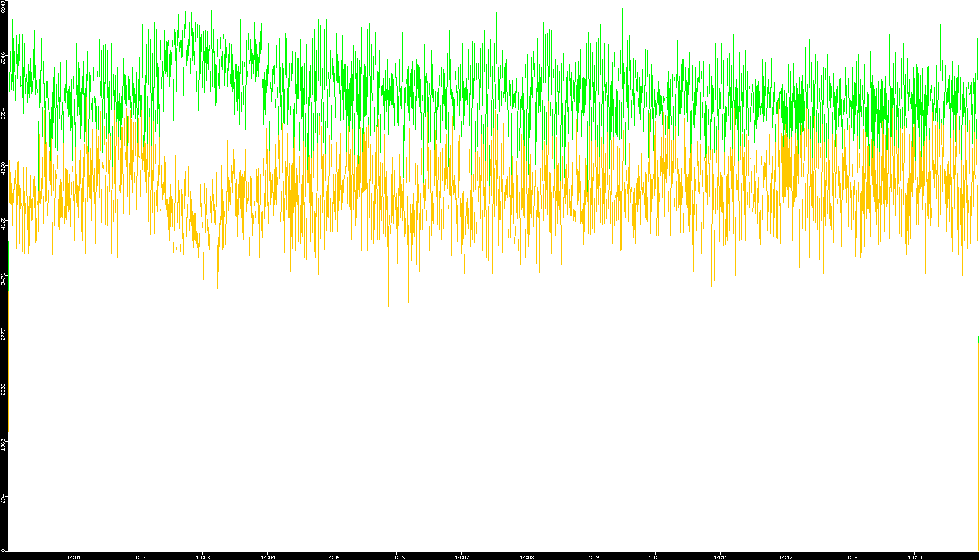Select the 4165 vertical axis value
This screenshot has height=560, width=979.
pos(3,223)
